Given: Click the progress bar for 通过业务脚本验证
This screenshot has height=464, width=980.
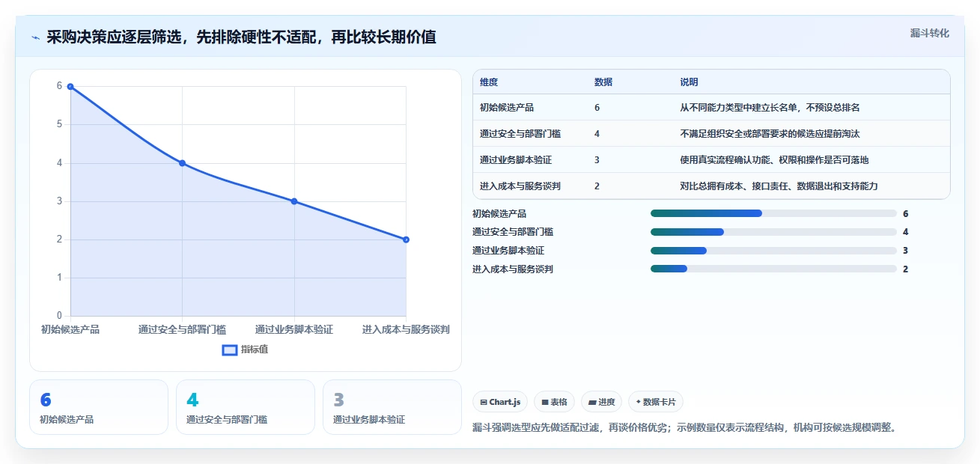Looking at the screenshot, I should pyautogui.click(x=774, y=251).
